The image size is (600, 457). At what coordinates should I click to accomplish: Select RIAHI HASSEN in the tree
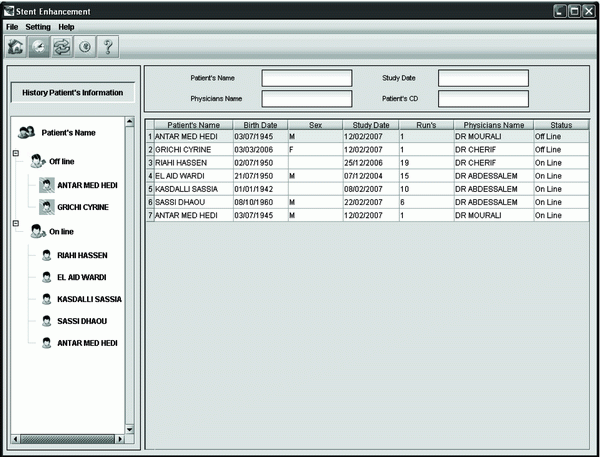pos(82,255)
